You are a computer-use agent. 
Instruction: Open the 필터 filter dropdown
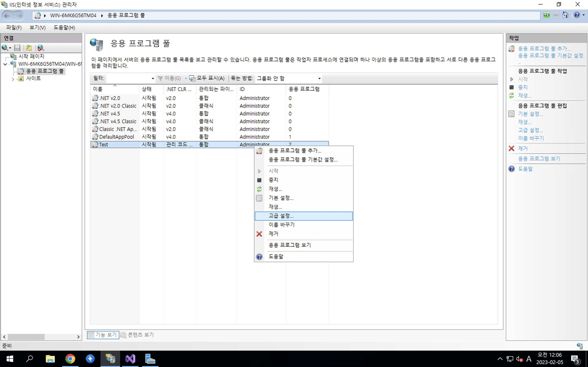pos(153,78)
